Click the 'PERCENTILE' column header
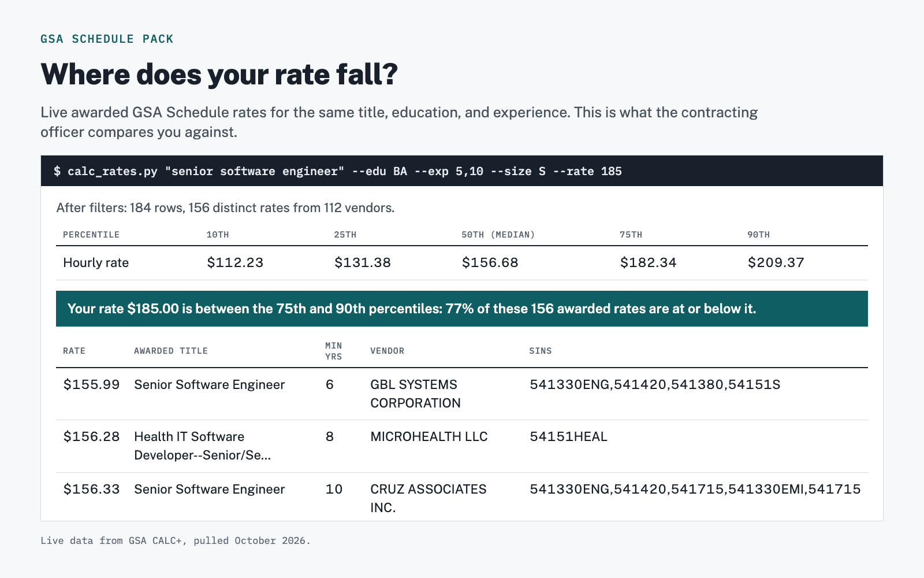 tap(91, 235)
